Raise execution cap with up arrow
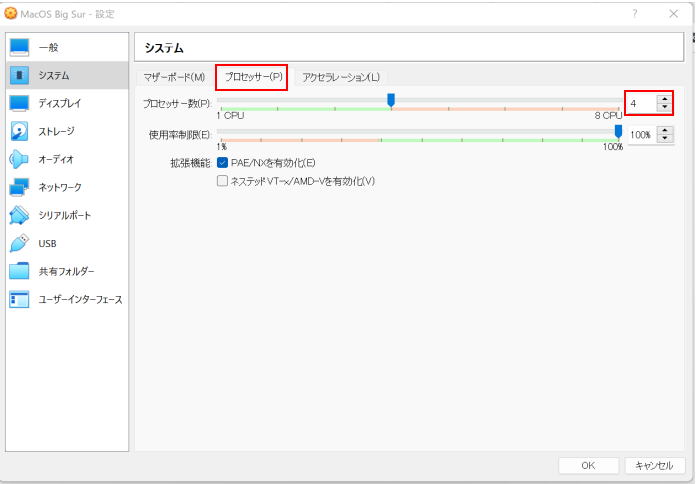This screenshot has width=697, height=484. [665, 131]
